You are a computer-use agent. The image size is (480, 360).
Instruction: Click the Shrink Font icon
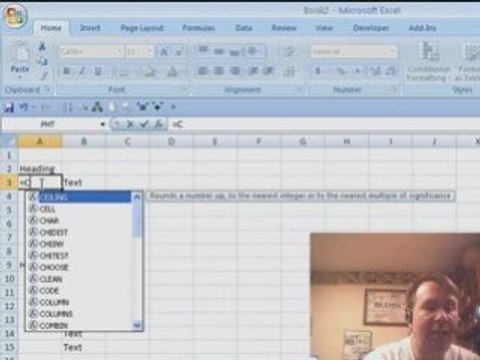click(179, 52)
